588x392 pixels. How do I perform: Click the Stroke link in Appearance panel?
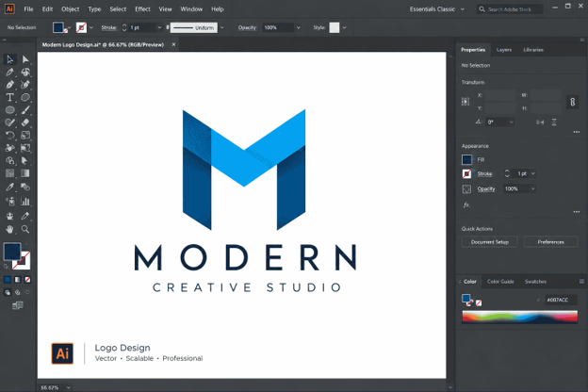(x=484, y=173)
